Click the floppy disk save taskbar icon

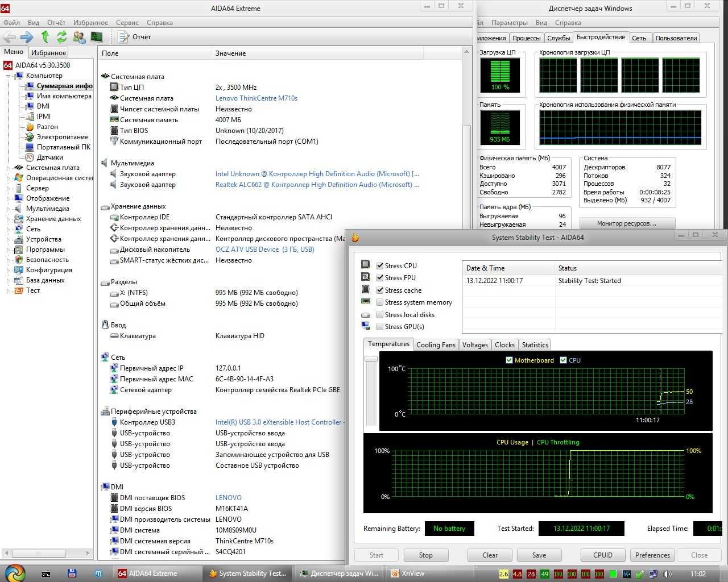coord(72,573)
